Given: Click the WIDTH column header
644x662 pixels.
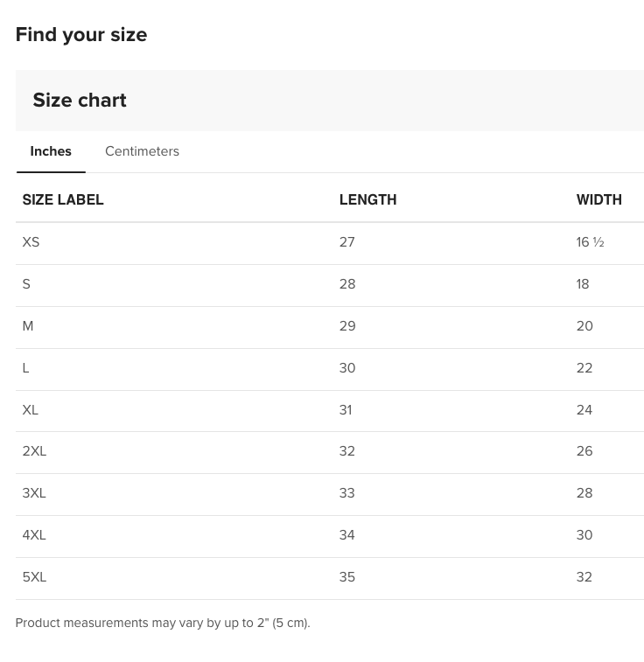Looking at the screenshot, I should [x=598, y=199].
